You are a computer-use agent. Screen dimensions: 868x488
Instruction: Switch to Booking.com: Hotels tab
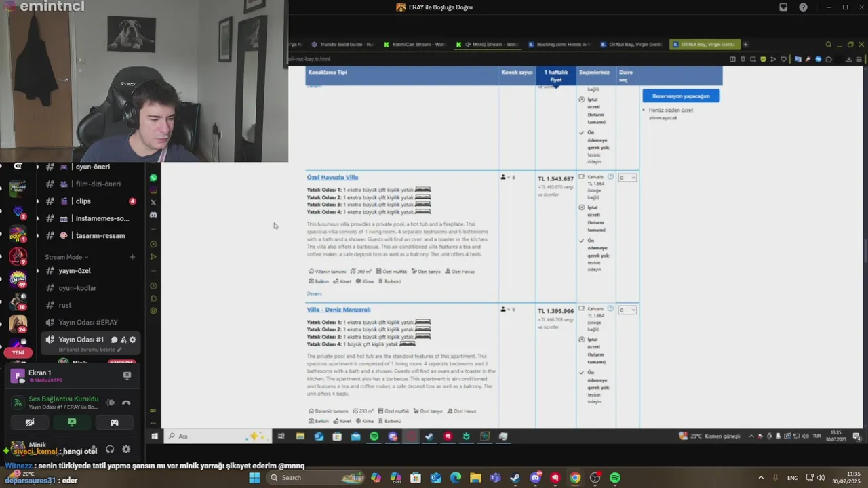tap(559, 45)
